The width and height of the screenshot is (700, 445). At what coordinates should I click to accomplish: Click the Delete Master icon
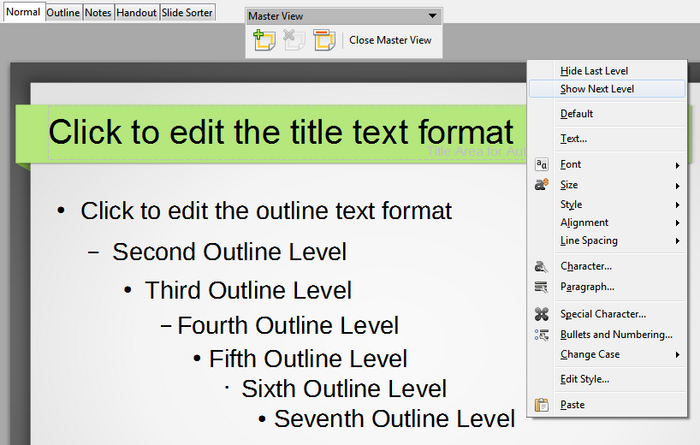[x=294, y=41]
